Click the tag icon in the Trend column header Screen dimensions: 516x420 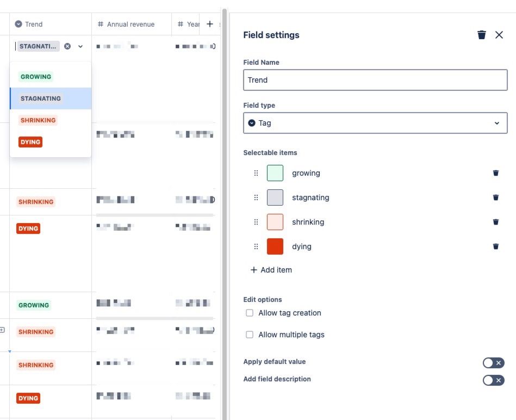(x=18, y=24)
